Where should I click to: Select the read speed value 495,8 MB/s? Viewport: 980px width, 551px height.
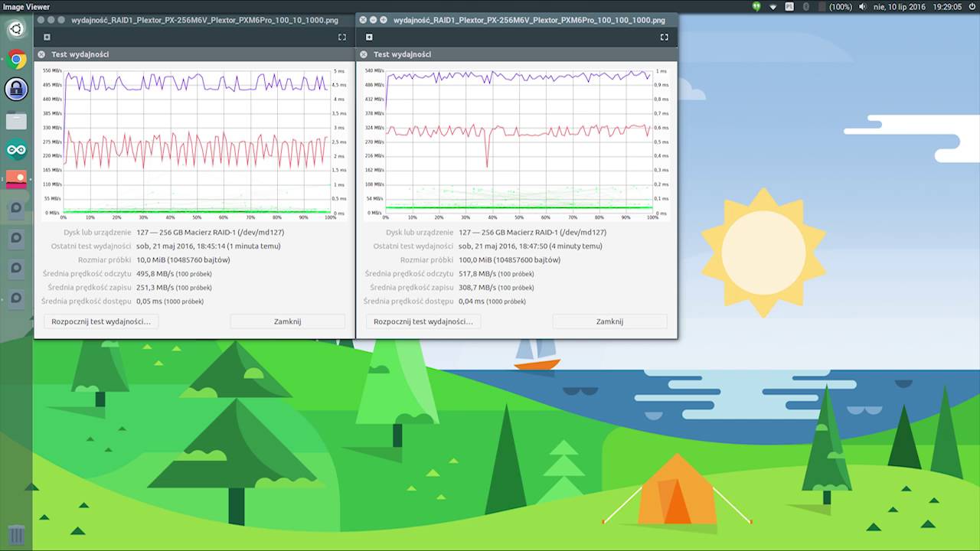(x=155, y=273)
